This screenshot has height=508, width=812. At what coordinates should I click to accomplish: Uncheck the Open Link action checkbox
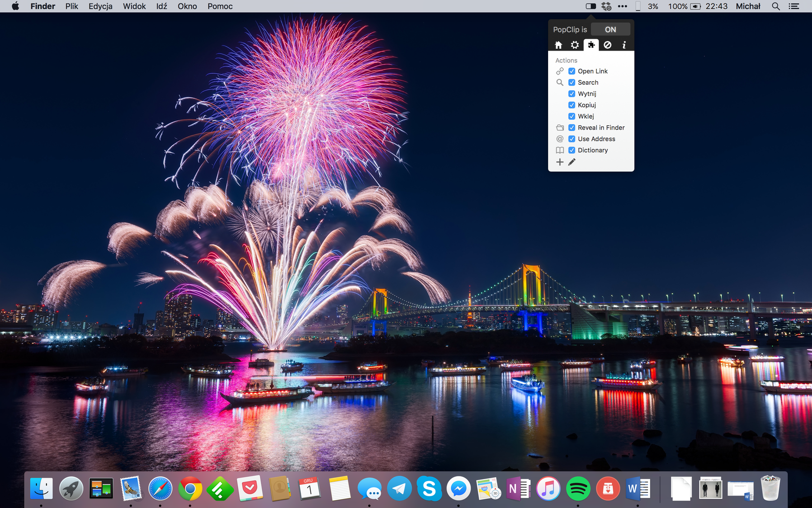(572, 71)
